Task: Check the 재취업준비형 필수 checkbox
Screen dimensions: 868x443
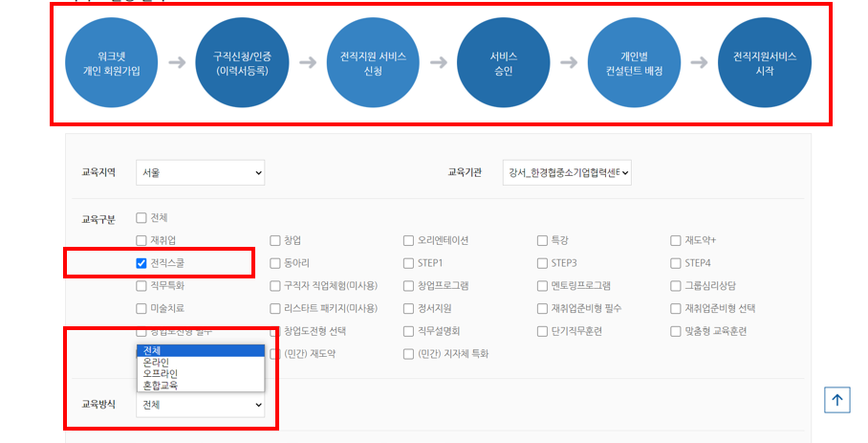Action: click(542, 308)
